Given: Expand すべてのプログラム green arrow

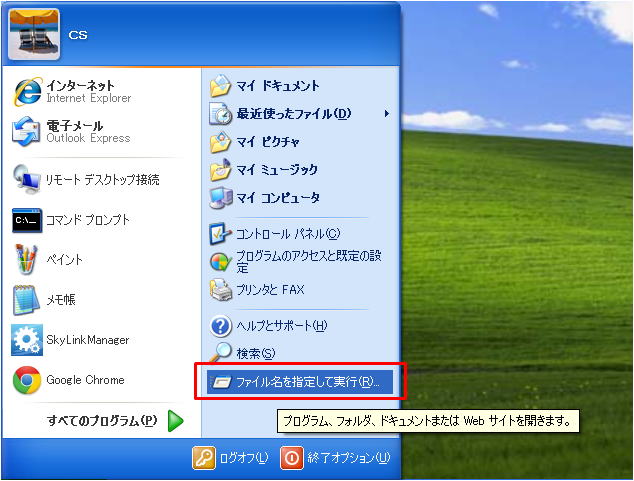Looking at the screenshot, I should [175, 421].
